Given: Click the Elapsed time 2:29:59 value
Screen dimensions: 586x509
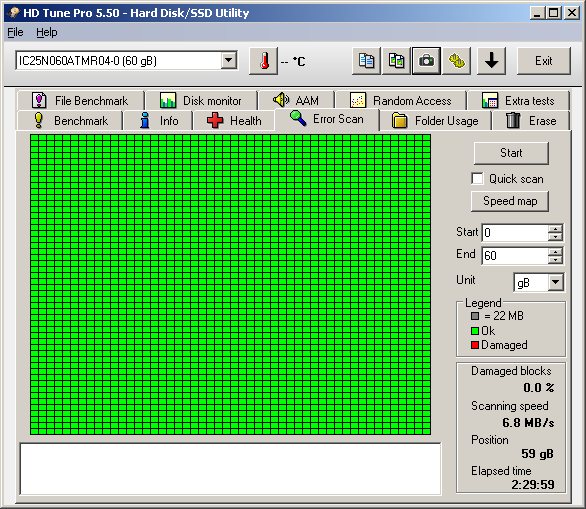Looking at the screenshot, I should (533, 485).
